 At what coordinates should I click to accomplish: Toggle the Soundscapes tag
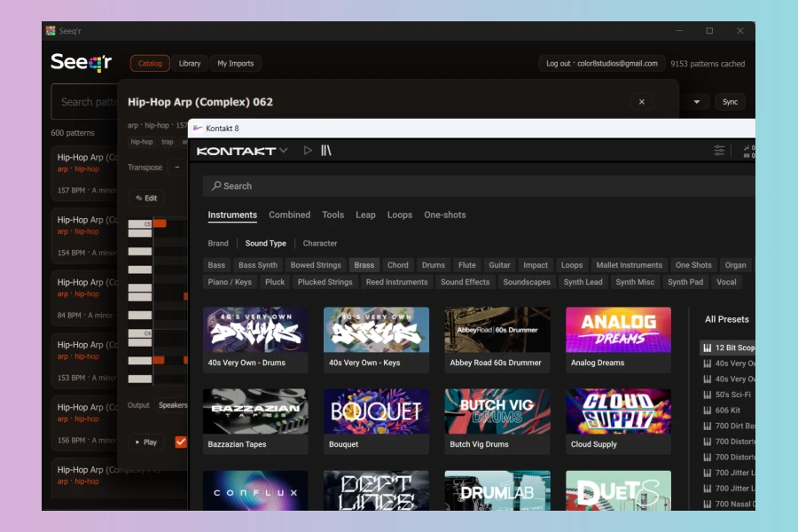point(526,282)
